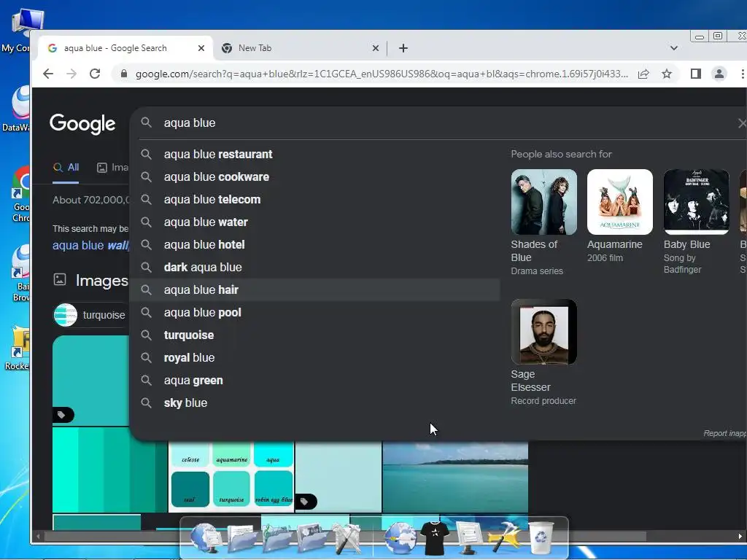Choose suggestion aqua blue cookware

(314, 176)
